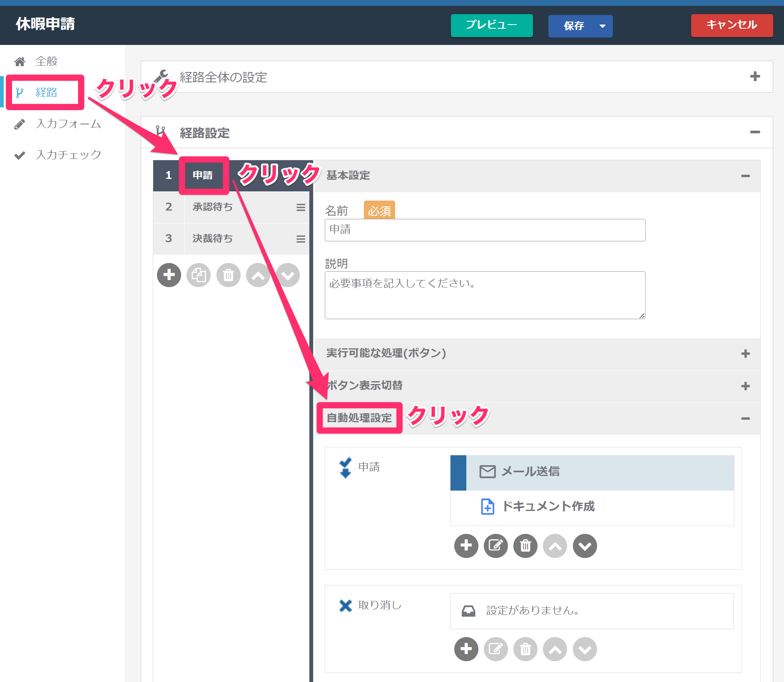Move 申請 auto process up
Image resolution: width=784 pixels, height=682 pixels.
point(555,546)
